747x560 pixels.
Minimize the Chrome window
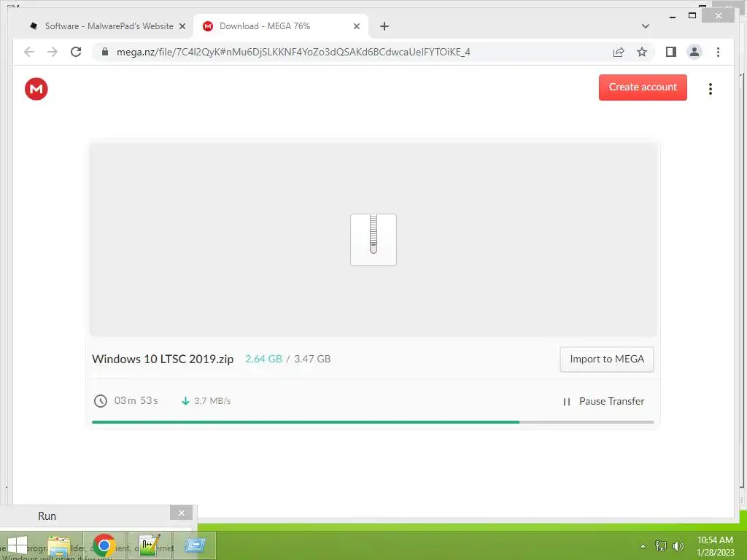tap(672, 16)
